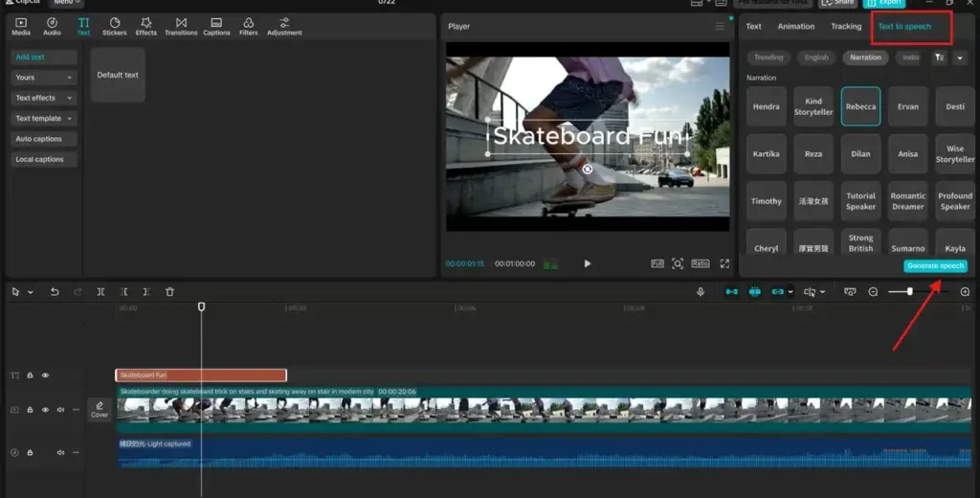Adjust the timeline zoom slider handle
This screenshot has height=498, width=980.
(910, 291)
